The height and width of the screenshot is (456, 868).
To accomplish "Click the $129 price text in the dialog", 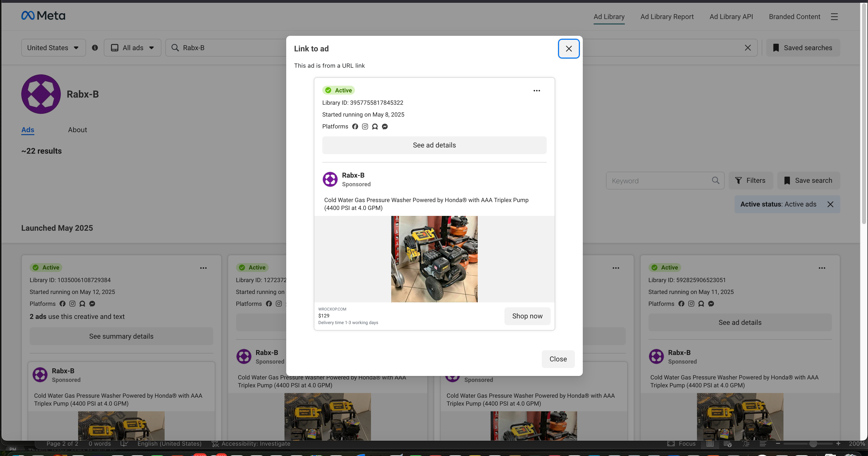I will click(324, 315).
